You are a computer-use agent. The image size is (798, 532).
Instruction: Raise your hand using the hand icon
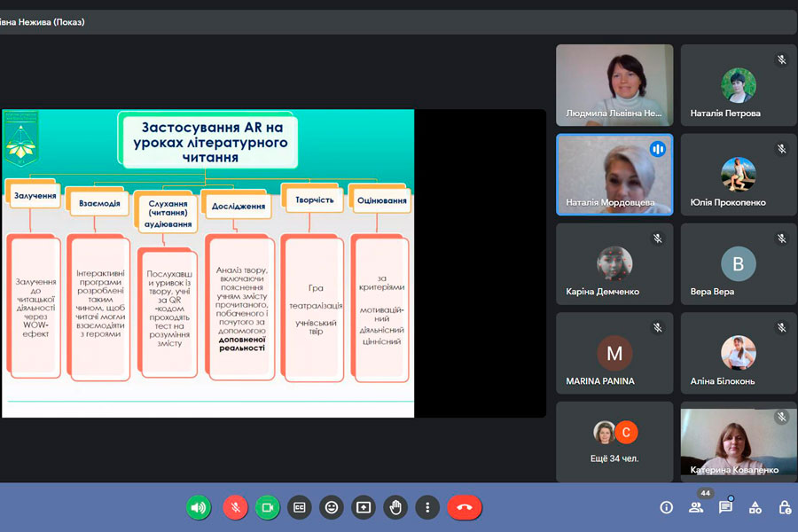click(395, 507)
